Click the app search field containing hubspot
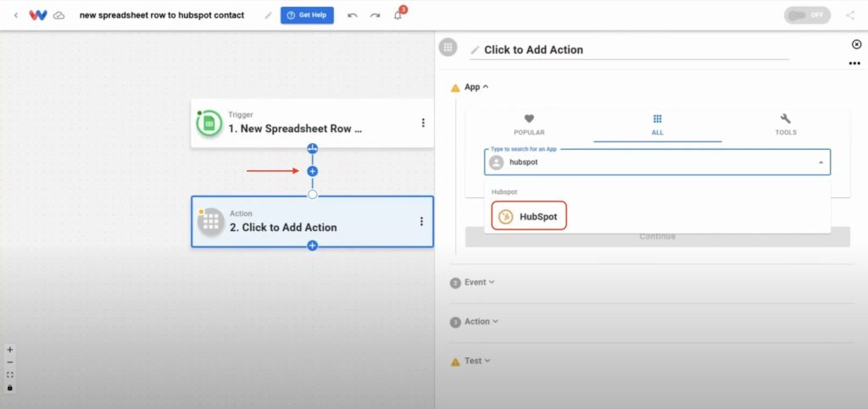868x409 pixels. point(658,163)
